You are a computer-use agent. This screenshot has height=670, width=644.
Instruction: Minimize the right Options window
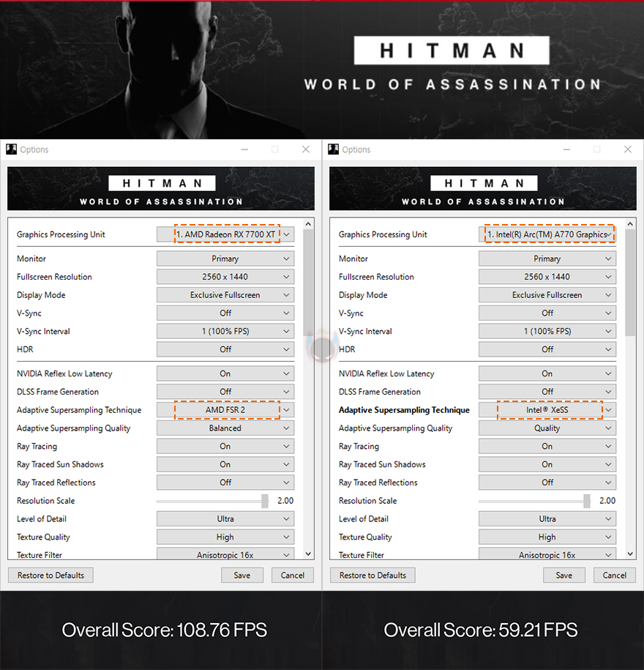tap(566, 149)
